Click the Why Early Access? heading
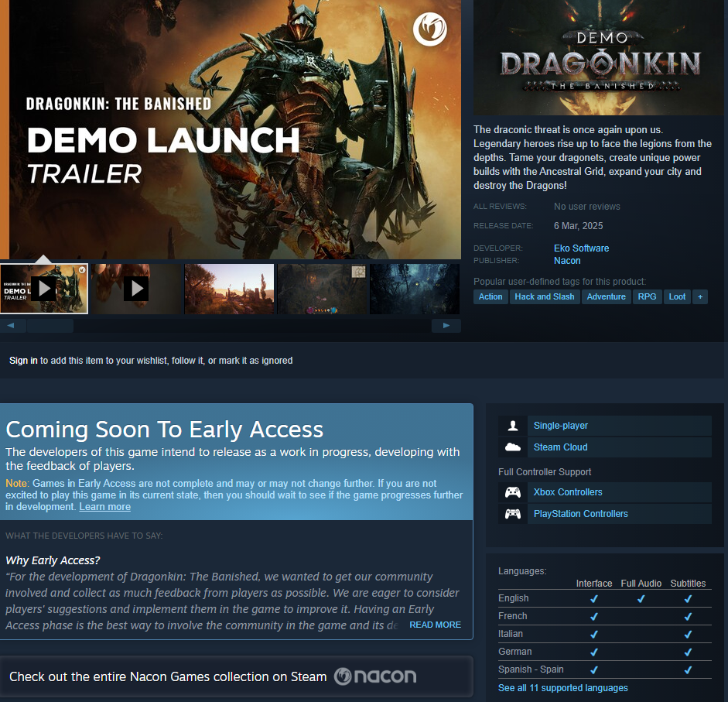The height and width of the screenshot is (702, 728). click(x=53, y=560)
